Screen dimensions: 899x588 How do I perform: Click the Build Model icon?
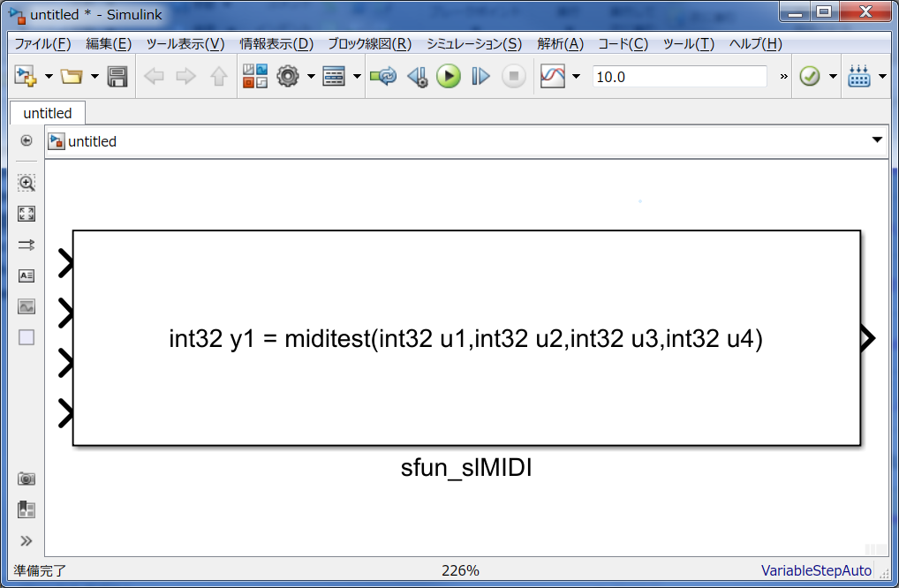coord(859,76)
